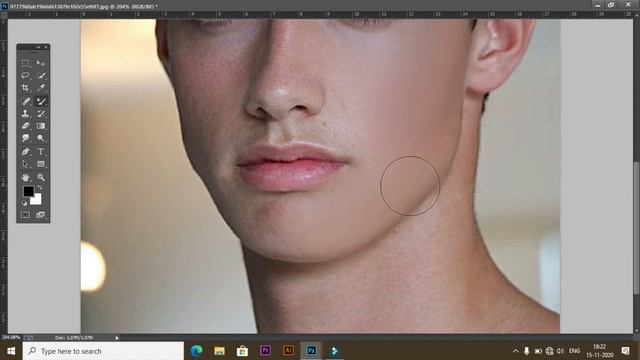Select the Spot Healing Brush tool
640x360 pixels.
pos(25,101)
